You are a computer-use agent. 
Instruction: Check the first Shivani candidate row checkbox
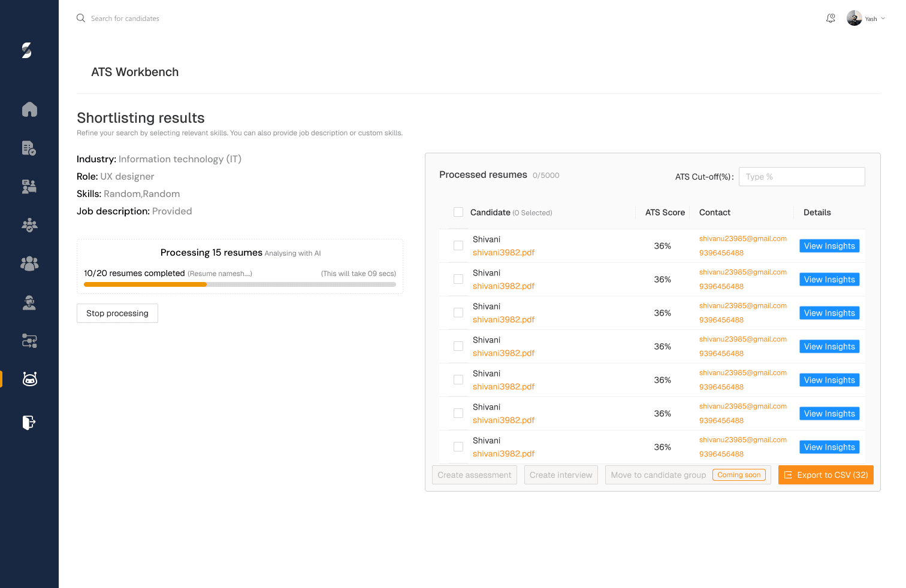tap(458, 245)
